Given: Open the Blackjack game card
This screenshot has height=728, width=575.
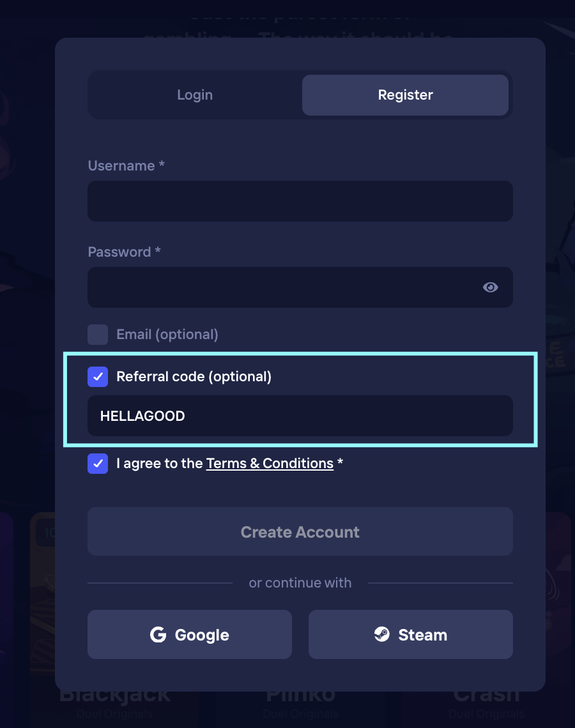Looking at the screenshot, I should click(x=115, y=702).
